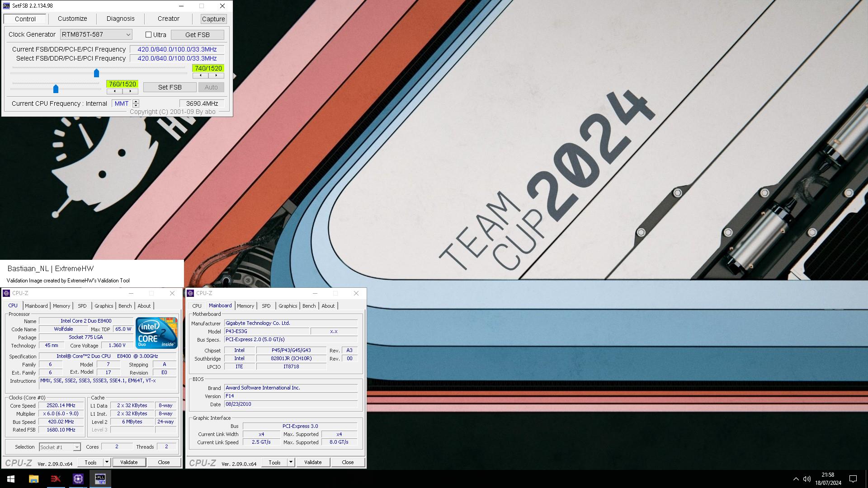Switch to SetFSB Customize tab
Screen dimensions: 868x488
point(72,19)
